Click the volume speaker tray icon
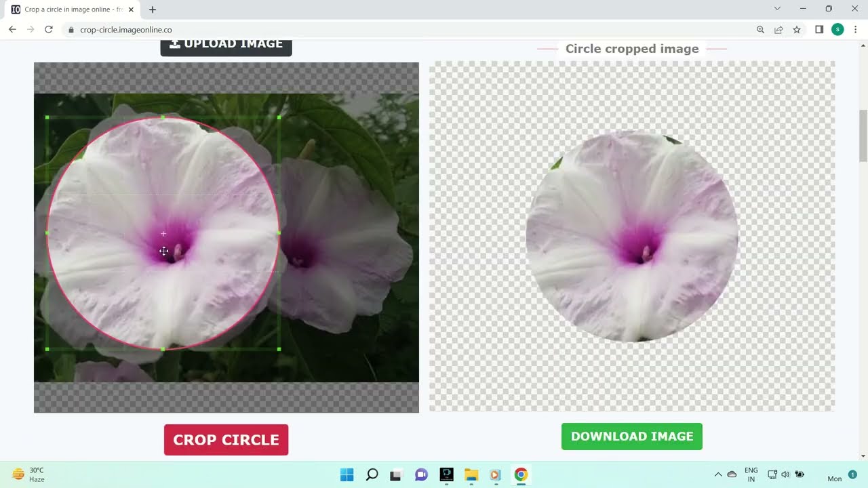The image size is (868, 488). [785, 474]
